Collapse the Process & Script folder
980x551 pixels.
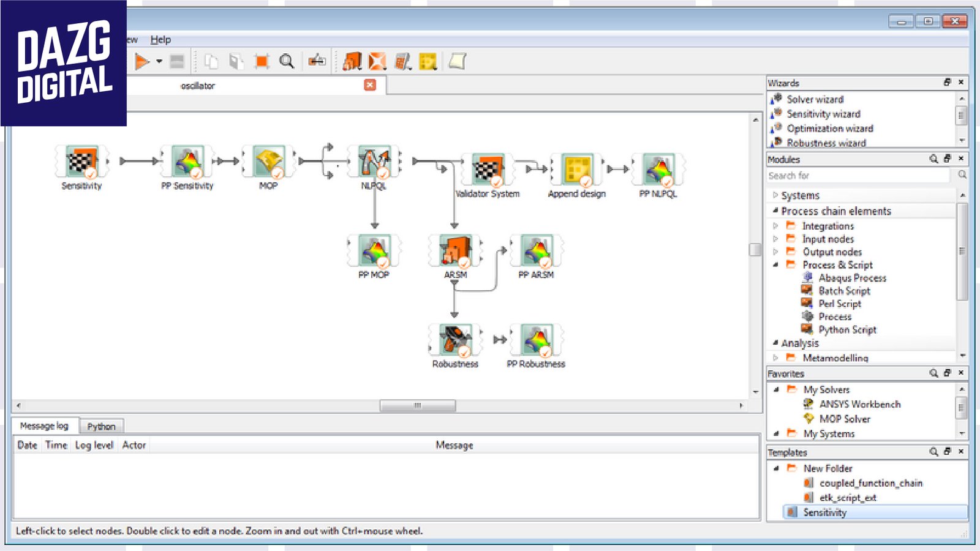click(775, 264)
